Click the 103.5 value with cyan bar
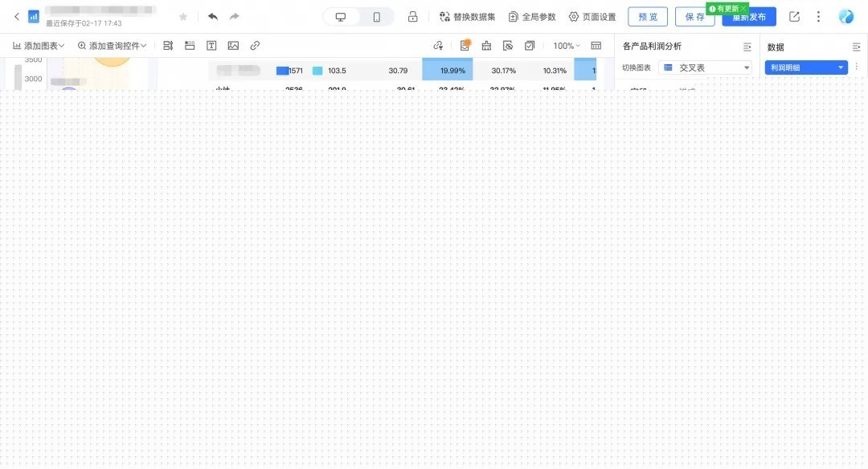This screenshot has height=469, width=868. click(x=337, y=71)
